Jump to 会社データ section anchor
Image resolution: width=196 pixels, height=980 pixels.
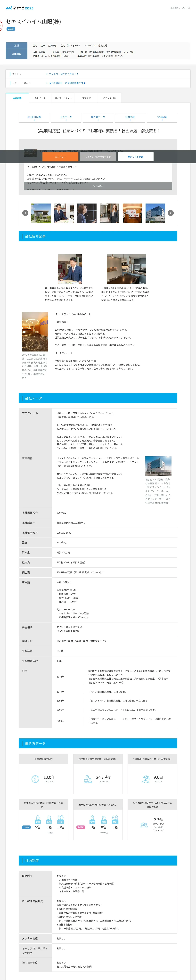(x=66, y=118)
